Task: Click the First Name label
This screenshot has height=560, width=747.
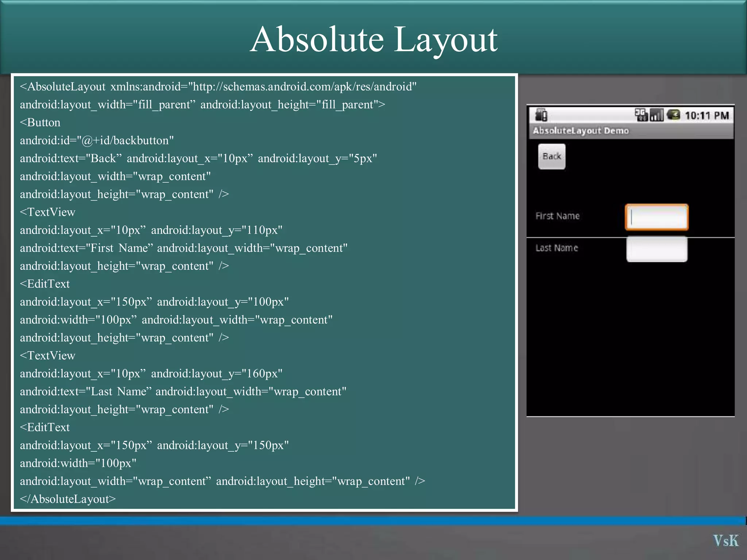Action: coord(557,216)
